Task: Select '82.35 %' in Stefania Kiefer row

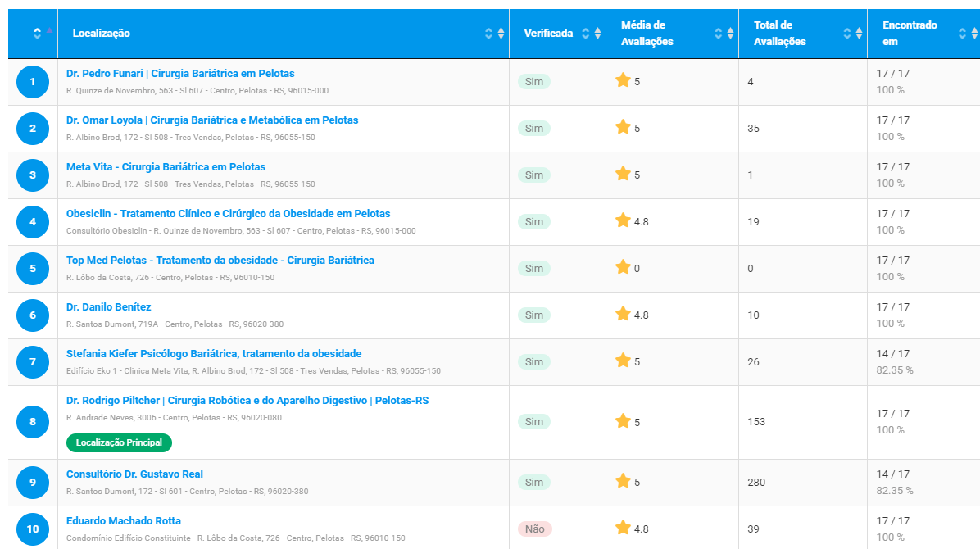Action: click(895, 370)
